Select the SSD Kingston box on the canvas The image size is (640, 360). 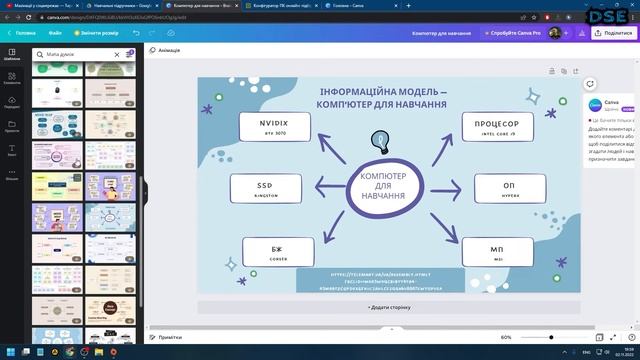click(x=266, y=189)
